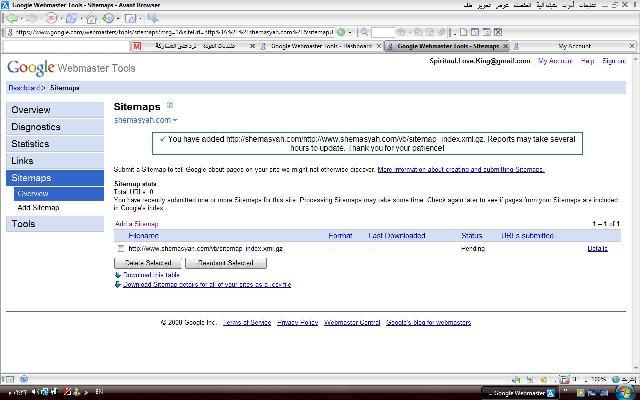
Task: Go back with the green arrow
Action: [12, 18]
